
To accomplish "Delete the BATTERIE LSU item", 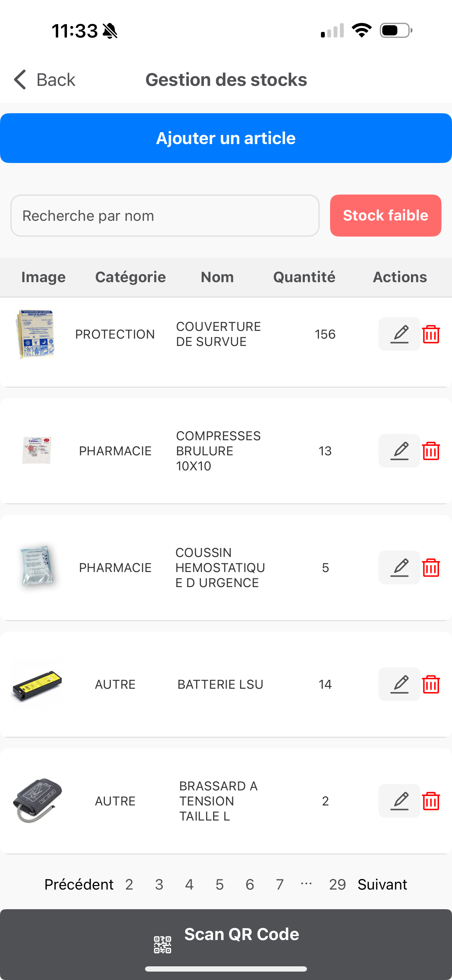I will coord(431,685).
